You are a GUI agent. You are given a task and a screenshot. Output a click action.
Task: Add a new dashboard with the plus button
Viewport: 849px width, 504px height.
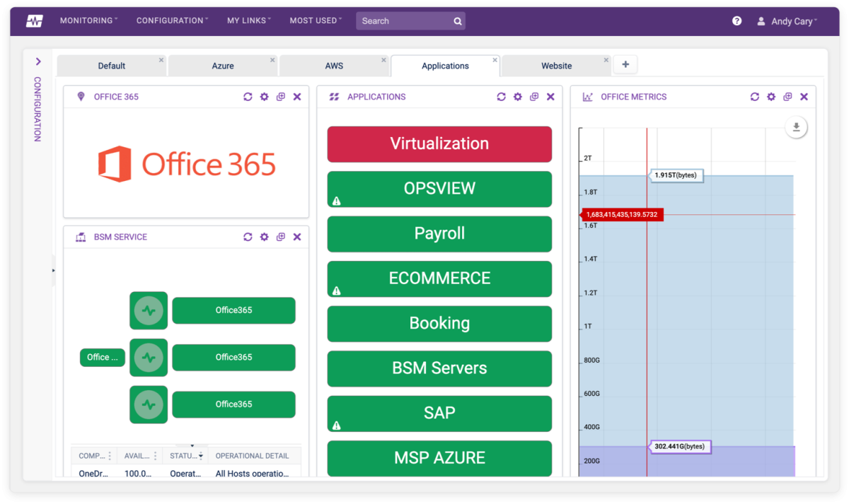[x=625, y=64]
